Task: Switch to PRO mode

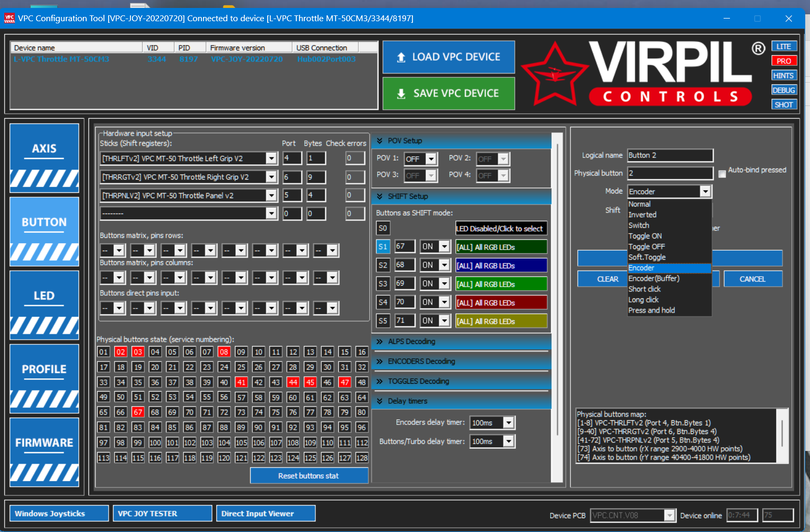Action: pyautogui.click(x=784, y=61)
